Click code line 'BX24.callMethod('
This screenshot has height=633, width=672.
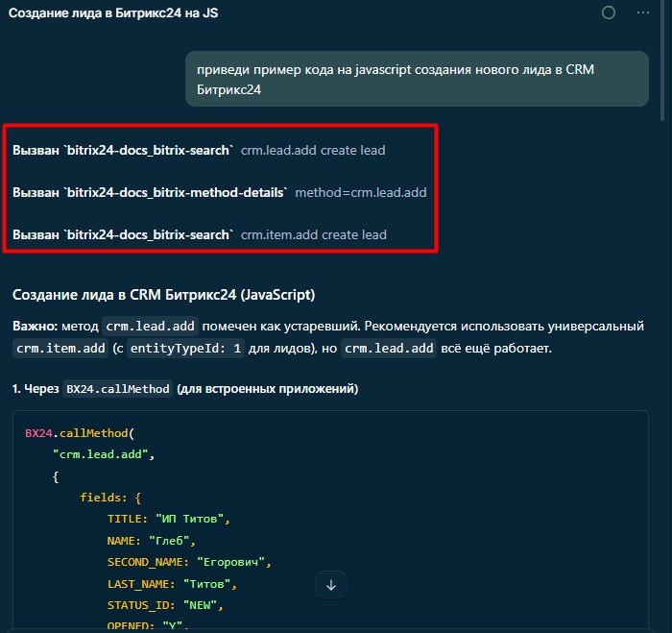tap(80, 433)
